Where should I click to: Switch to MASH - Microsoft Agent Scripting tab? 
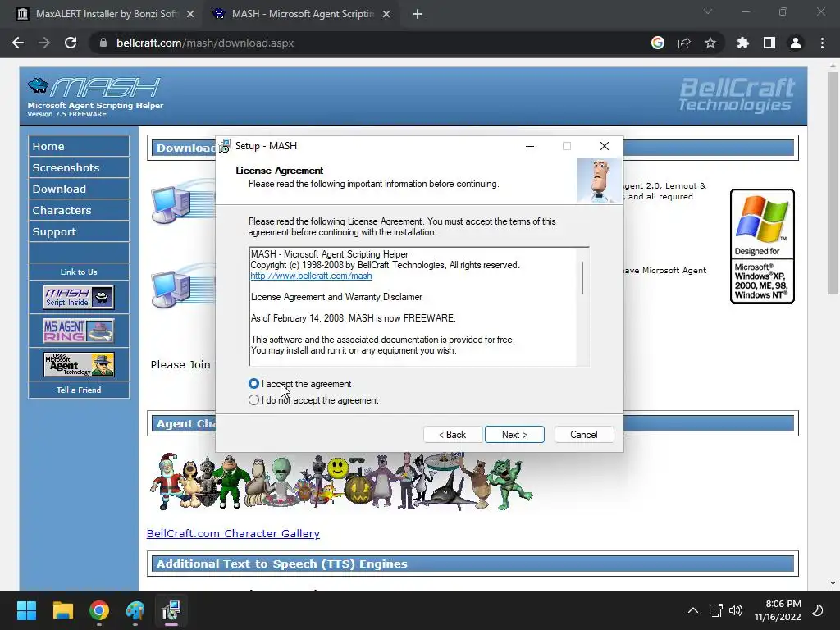point(303,14)
